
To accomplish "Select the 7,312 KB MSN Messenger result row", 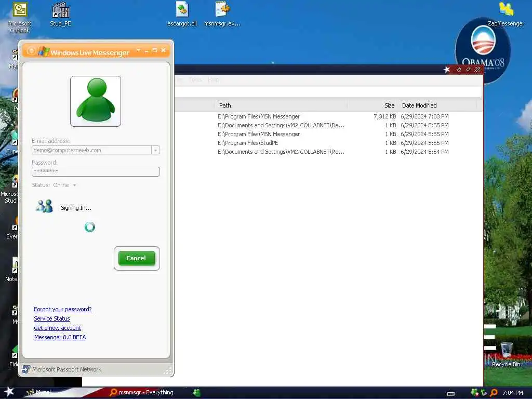I will click(x=328, y=116).
